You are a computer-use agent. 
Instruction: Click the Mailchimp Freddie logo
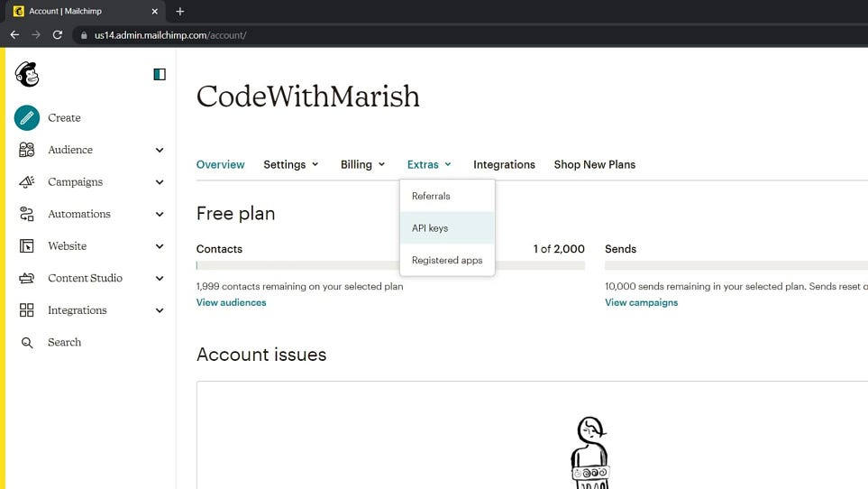(x=26, y=74)
